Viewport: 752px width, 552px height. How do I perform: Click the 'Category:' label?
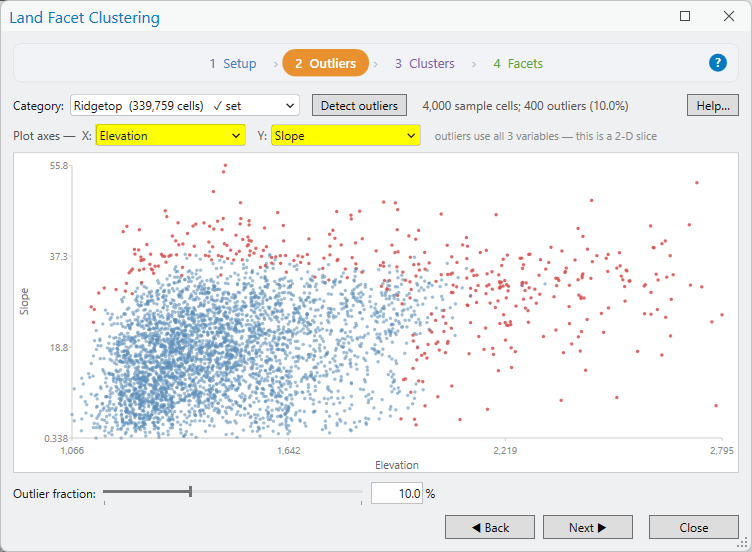[x=38, y=106]
